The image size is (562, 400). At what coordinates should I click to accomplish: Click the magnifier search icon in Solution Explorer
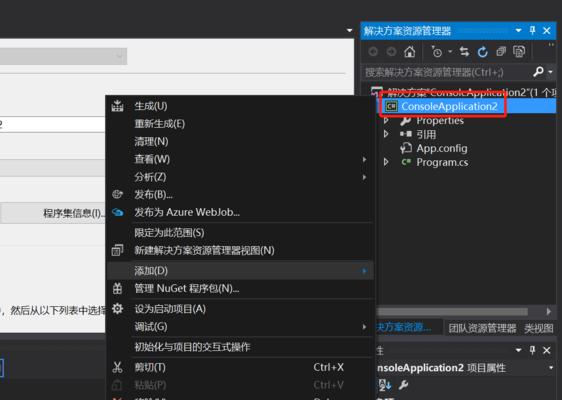tap(538, 72)
